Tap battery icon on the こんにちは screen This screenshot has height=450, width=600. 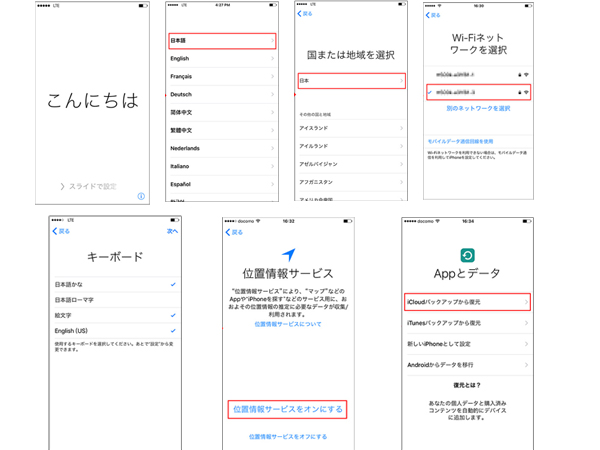coord(143,6)
